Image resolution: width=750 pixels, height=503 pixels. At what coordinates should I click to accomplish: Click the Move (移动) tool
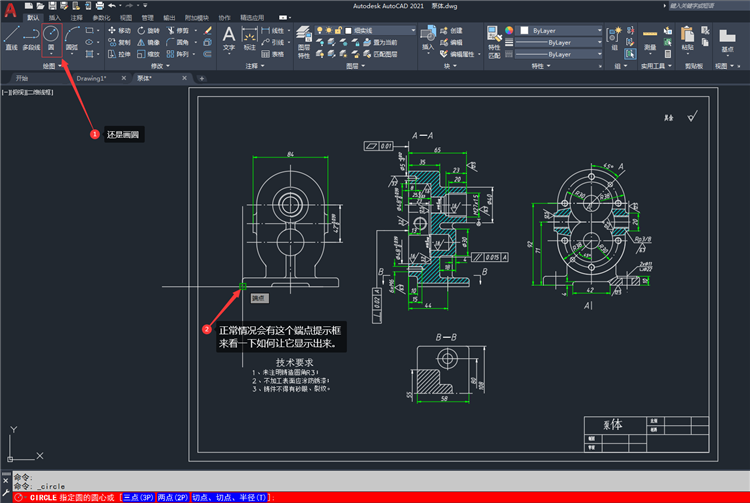click(x=119, y=30)
